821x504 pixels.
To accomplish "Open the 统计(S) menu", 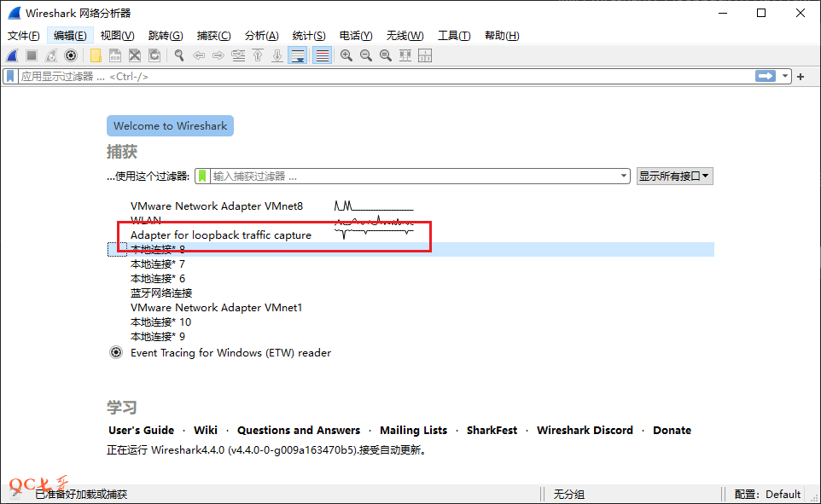I will click(308, 35).
